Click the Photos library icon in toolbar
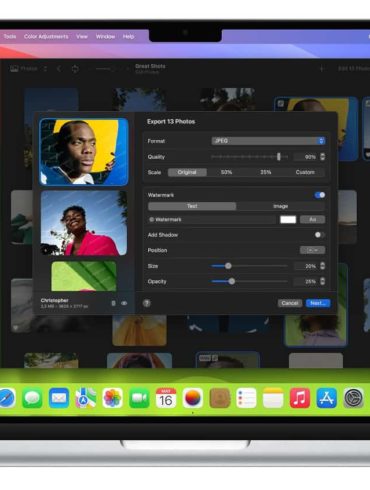 point(14,69)
